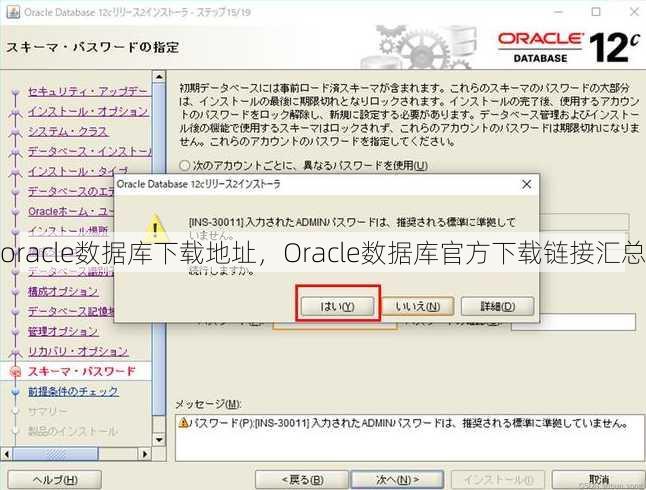Click the step list scroll-down arrow
The image size is (646, 490).
click(159, 440)
